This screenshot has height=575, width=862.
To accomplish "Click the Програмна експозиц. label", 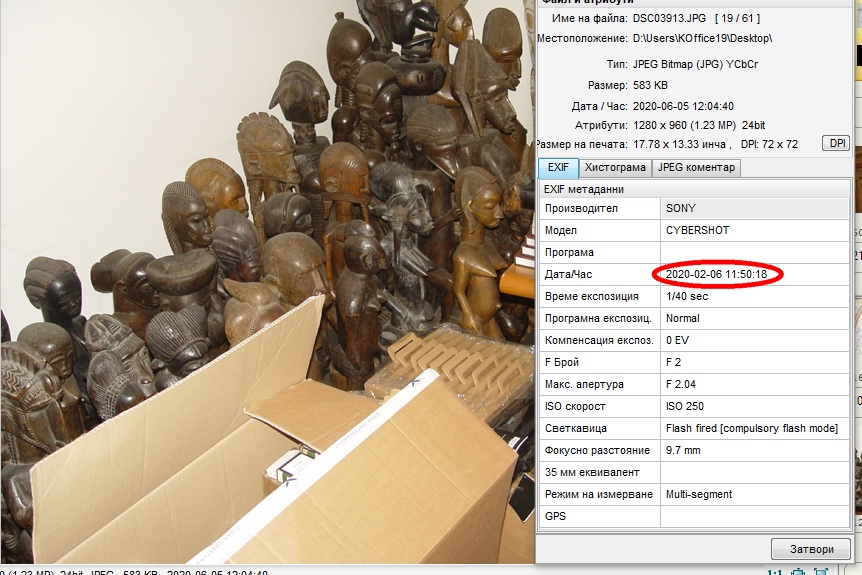I will tap(598, 318).
